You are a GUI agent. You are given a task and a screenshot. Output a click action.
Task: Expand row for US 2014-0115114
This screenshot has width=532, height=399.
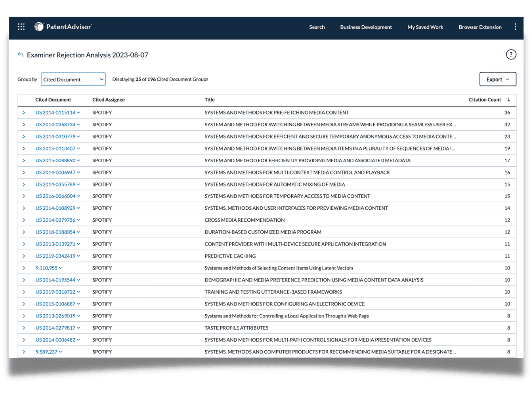(x=24, y=113)
